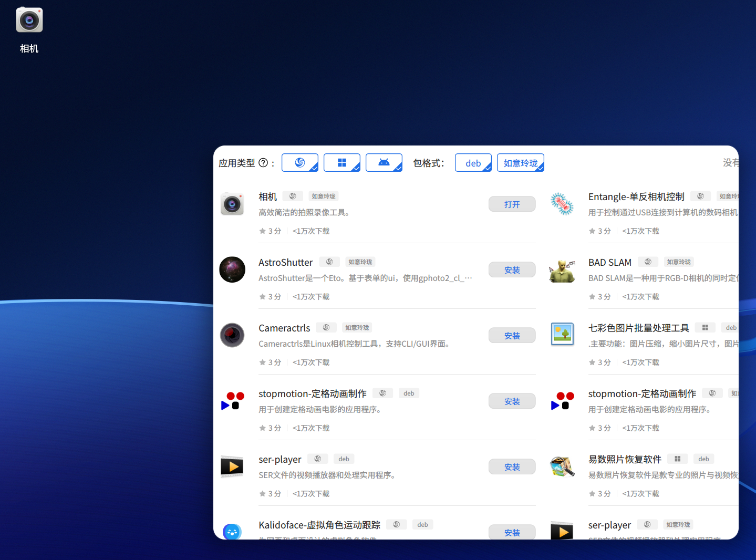Click the stopmotion-定格动画制作 app icon
Image resolution: width=756 pixels, height=560 pixels.
click(232, 401)
